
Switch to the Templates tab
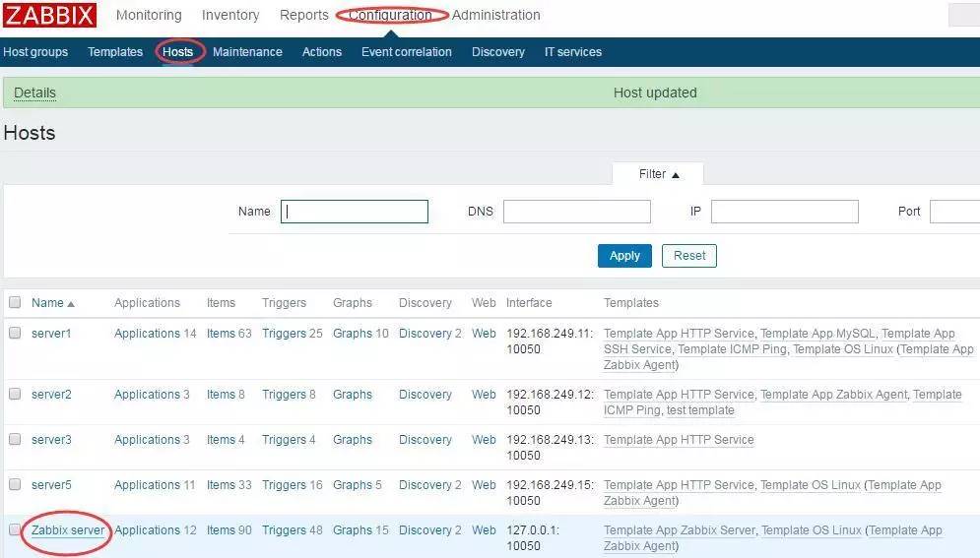click(x=115, y=52)
